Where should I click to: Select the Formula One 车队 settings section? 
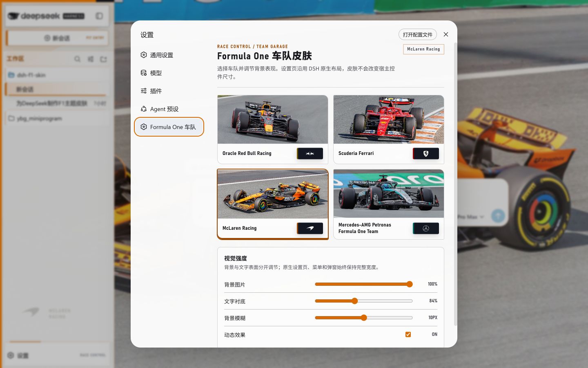tap(169, 127)
